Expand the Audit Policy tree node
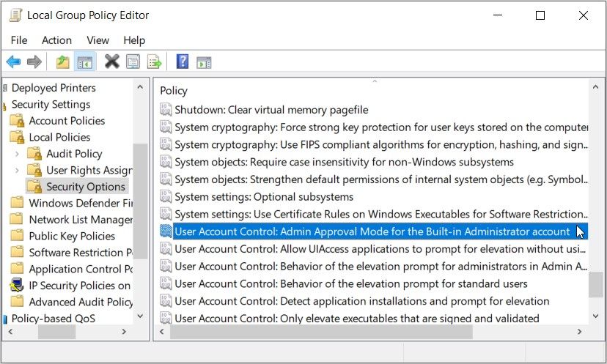 [x=17, y=154]
